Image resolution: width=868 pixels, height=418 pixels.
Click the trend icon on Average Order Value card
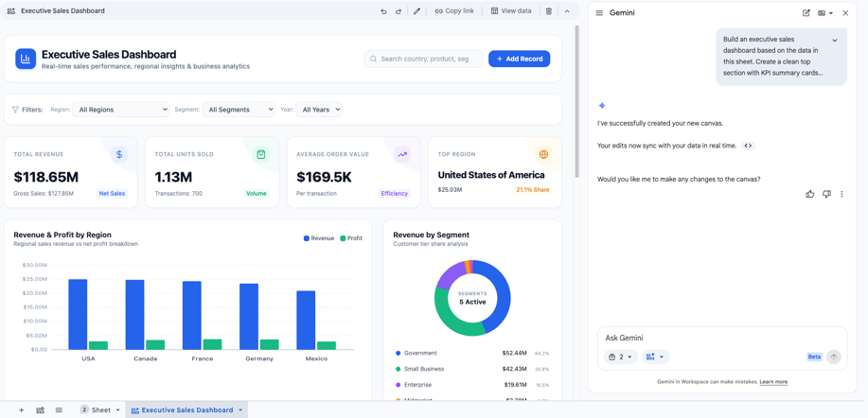(402, 154)
